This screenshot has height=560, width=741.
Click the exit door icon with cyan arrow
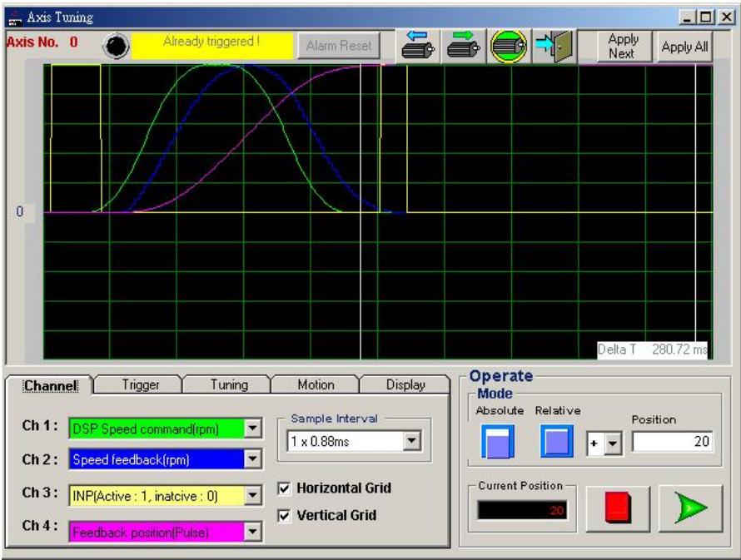tap(555, 46)
